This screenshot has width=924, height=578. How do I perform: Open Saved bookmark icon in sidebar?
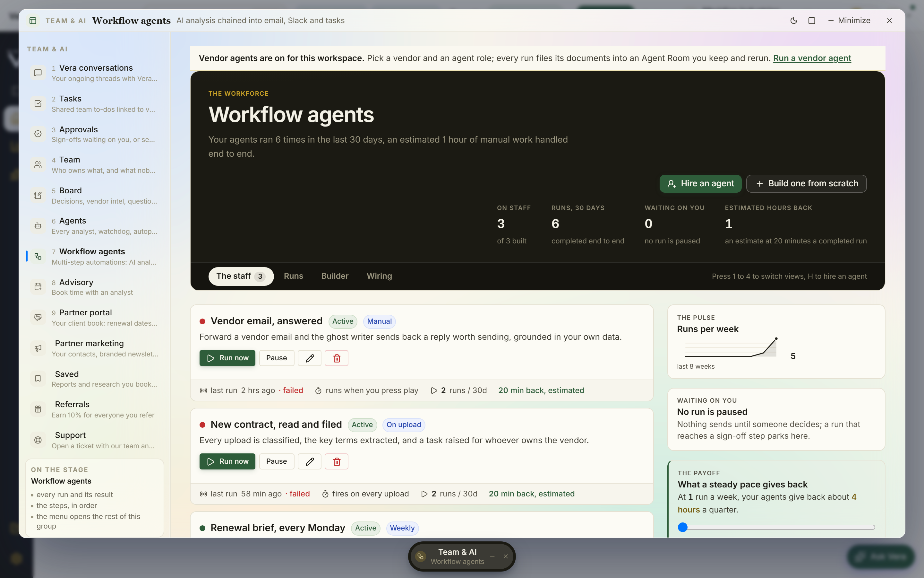click(38, 379)
